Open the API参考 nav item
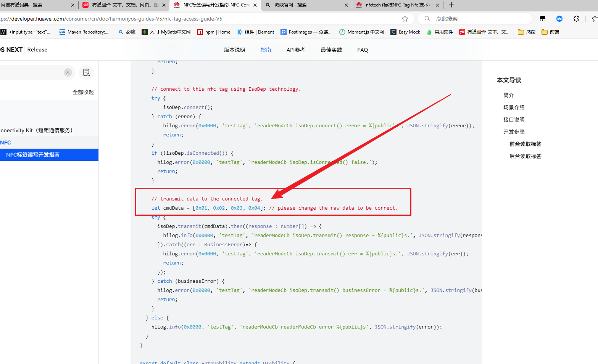Viewport: 598px width, 364px height. [296, 50]
